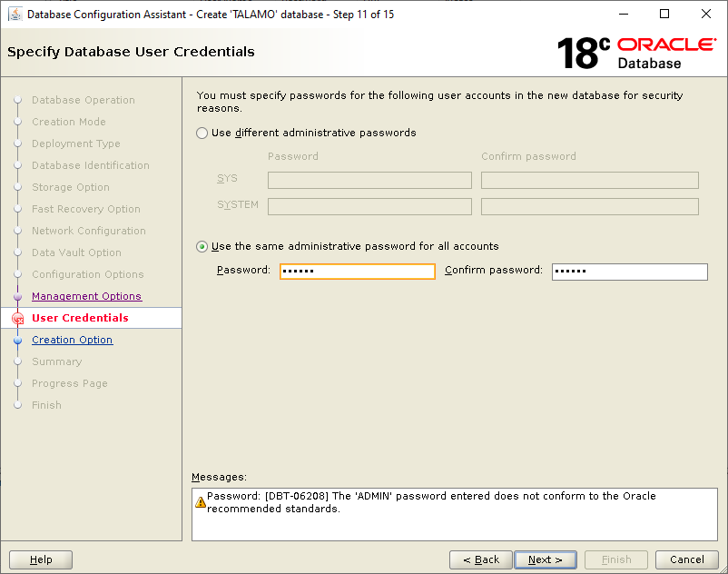
Task: Open the Help button
Action: click(41, 559)
